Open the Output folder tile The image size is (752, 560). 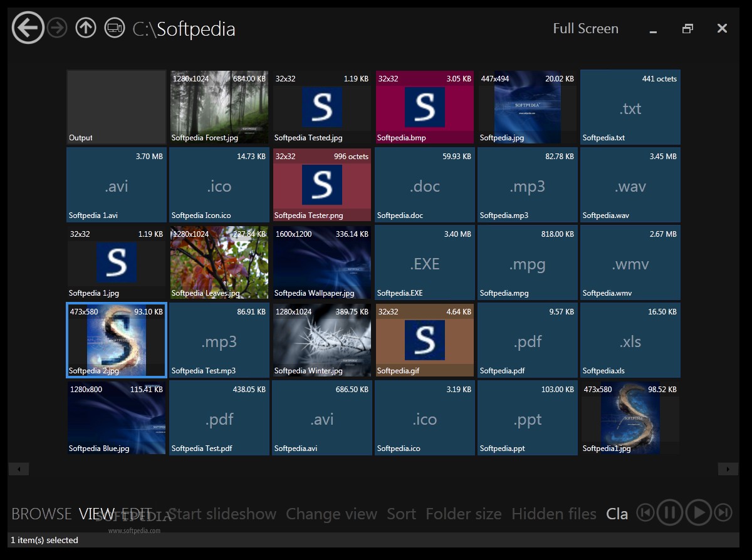pyautogui.click(x=117, y=108)
